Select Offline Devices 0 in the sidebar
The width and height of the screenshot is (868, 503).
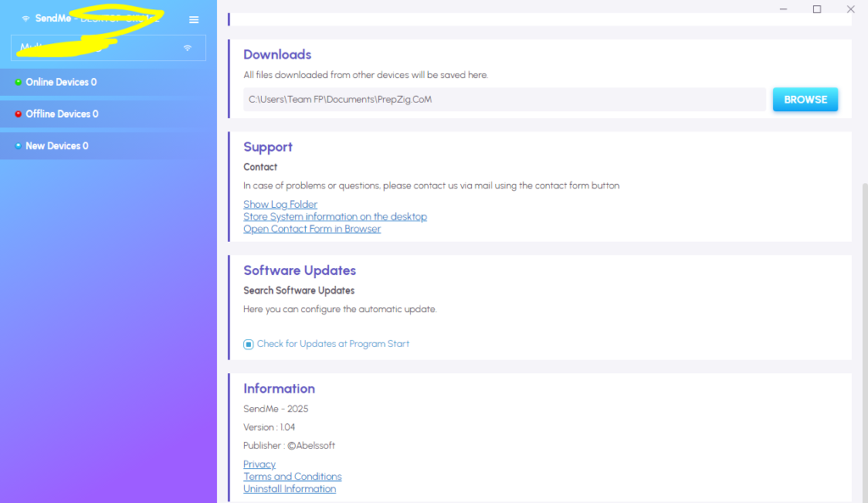click(x=108, y=115)
